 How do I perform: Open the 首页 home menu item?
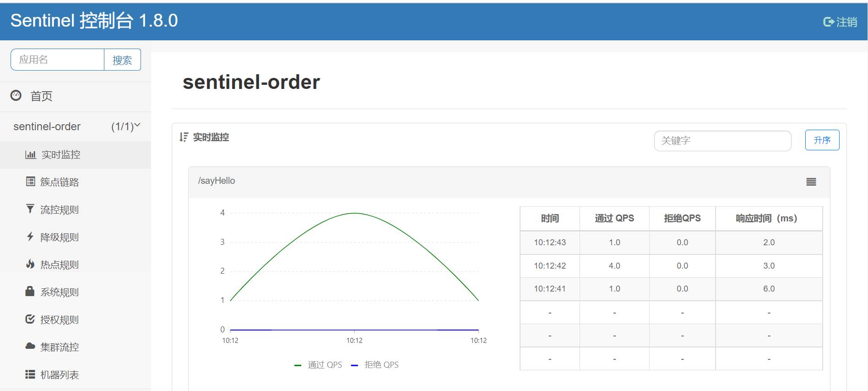pyautogui.click(x=76, y=96)
